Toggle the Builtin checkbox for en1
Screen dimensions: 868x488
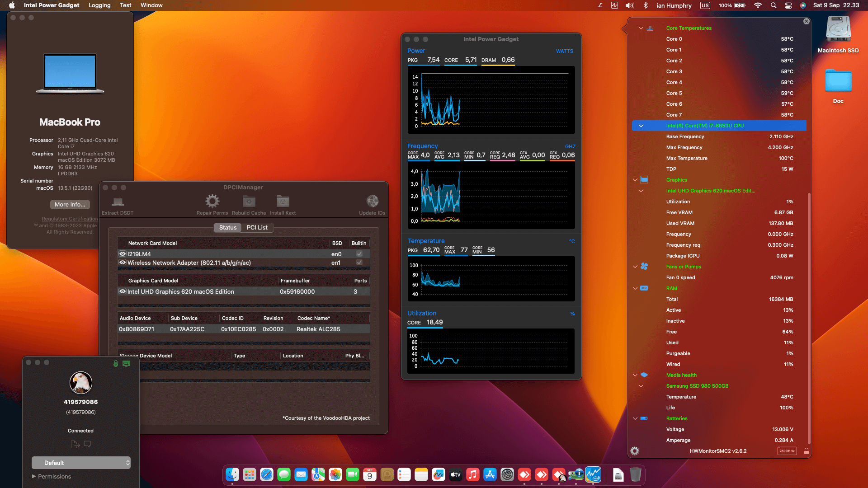click(x=359, y=263)
